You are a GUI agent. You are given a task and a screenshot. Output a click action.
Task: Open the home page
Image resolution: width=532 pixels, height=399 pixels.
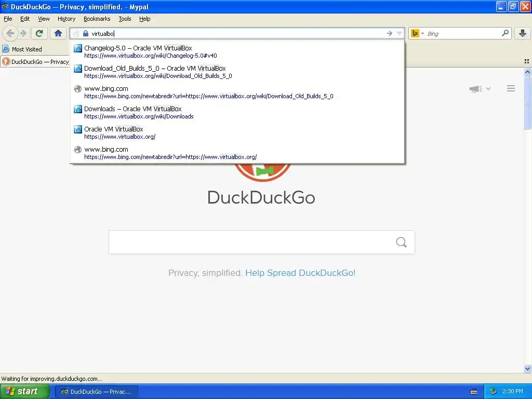[58, 33]
